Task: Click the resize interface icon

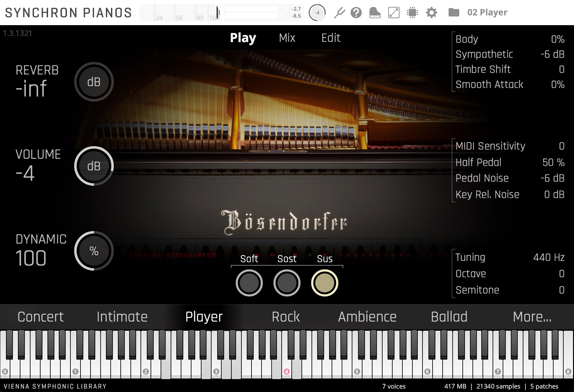Action: [x=394, y=13]
